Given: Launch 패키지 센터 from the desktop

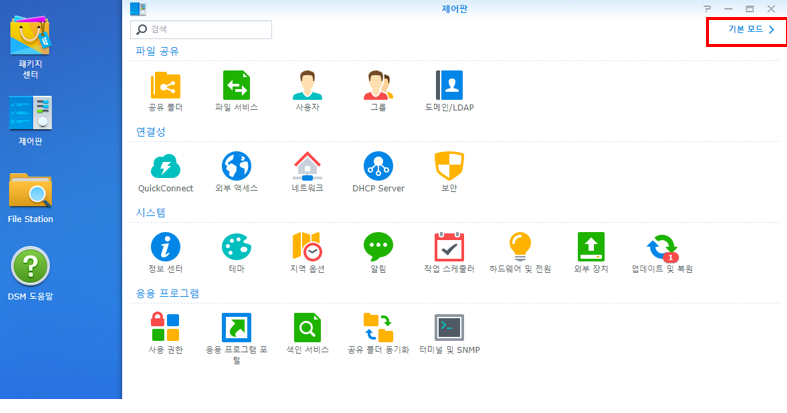Looking at the screenshot, I should pos(30,47).
